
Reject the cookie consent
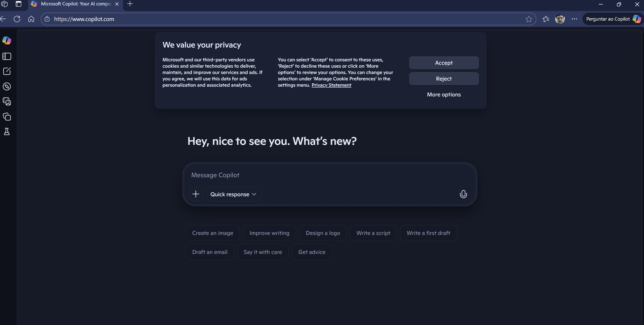444,79
